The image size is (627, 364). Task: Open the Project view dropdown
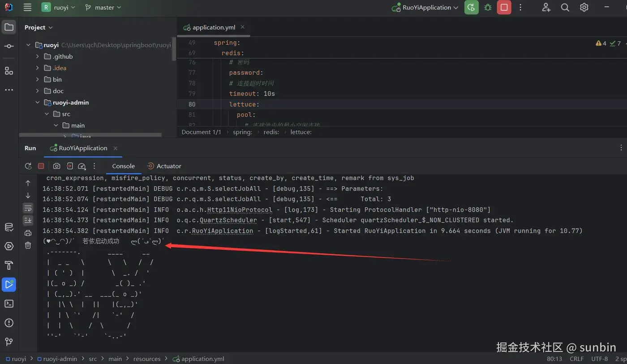(39, 27)
